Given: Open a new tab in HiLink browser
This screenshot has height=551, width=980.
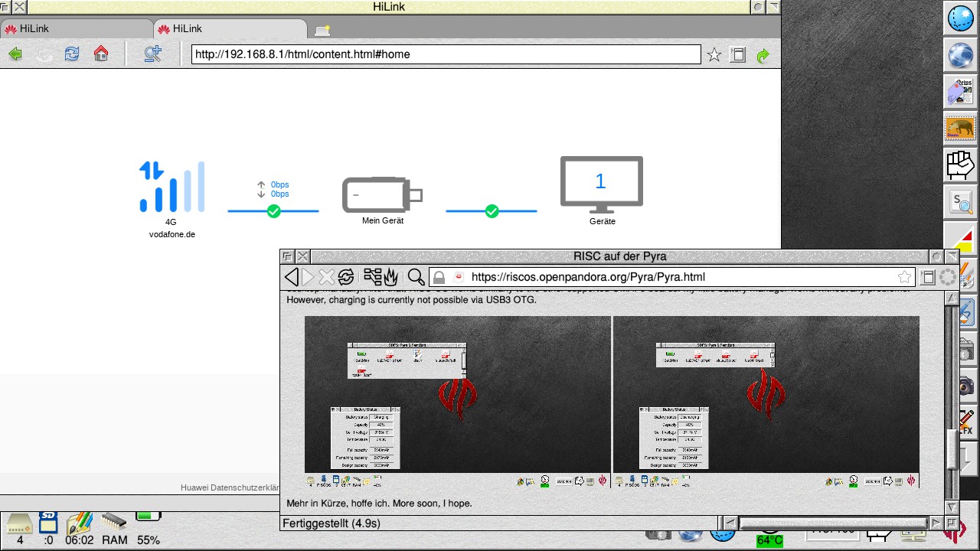Looking at the screenshot, I should click(322, 30).
